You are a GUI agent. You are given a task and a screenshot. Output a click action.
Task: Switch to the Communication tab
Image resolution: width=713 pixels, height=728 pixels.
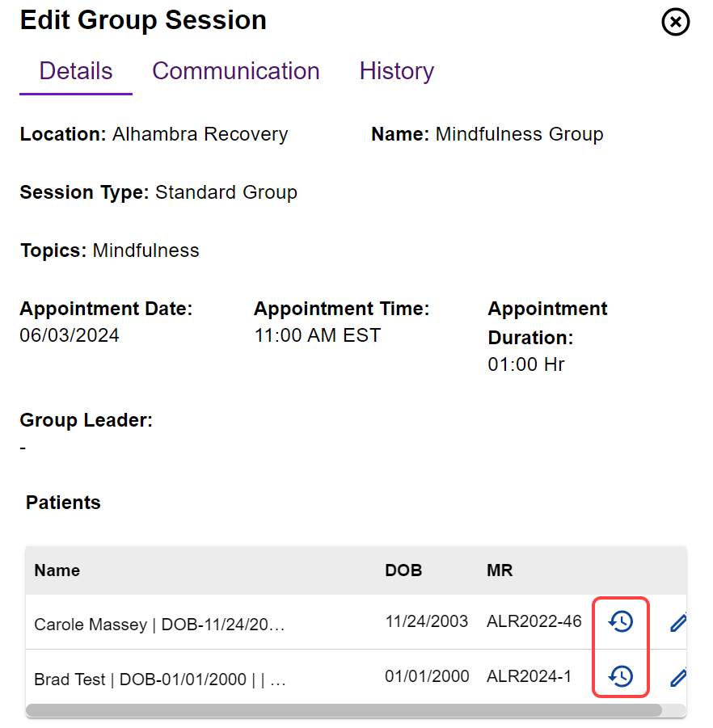pos(236,71)
